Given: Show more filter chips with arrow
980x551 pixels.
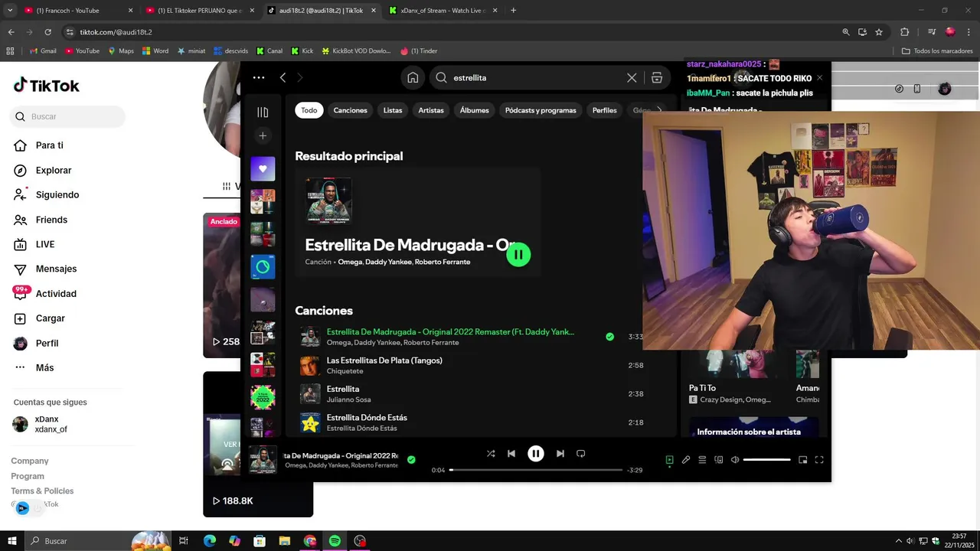Looking at the screenshot, I should point(659,110).
